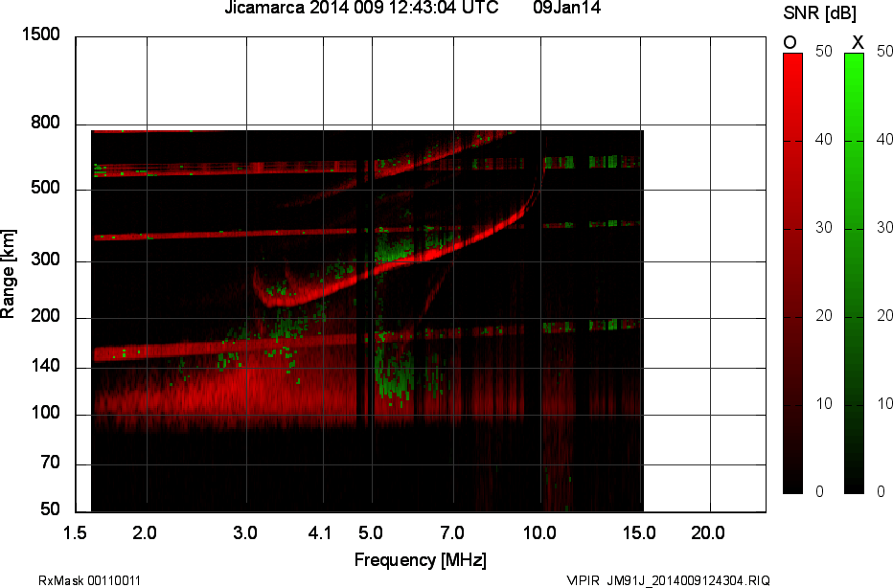Click the green X-mode SNR color bar
This screenshot has width=893, height=588.
point(854,273)
